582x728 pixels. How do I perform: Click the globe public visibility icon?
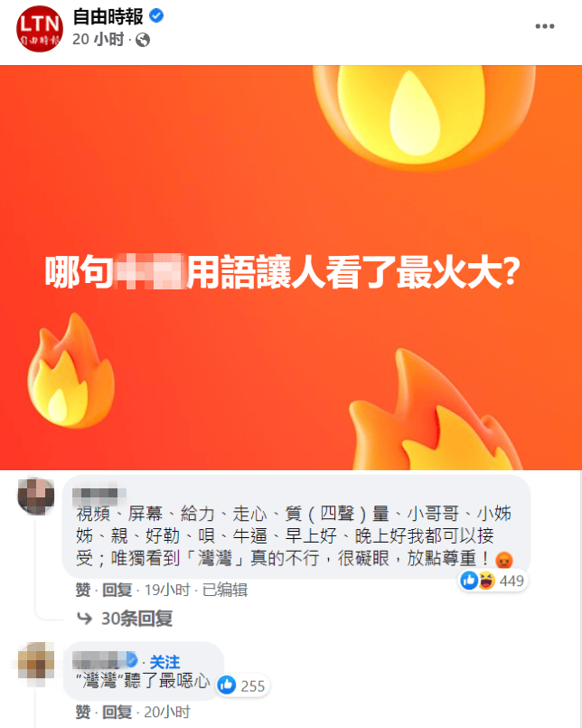click(x=143, y=41)
